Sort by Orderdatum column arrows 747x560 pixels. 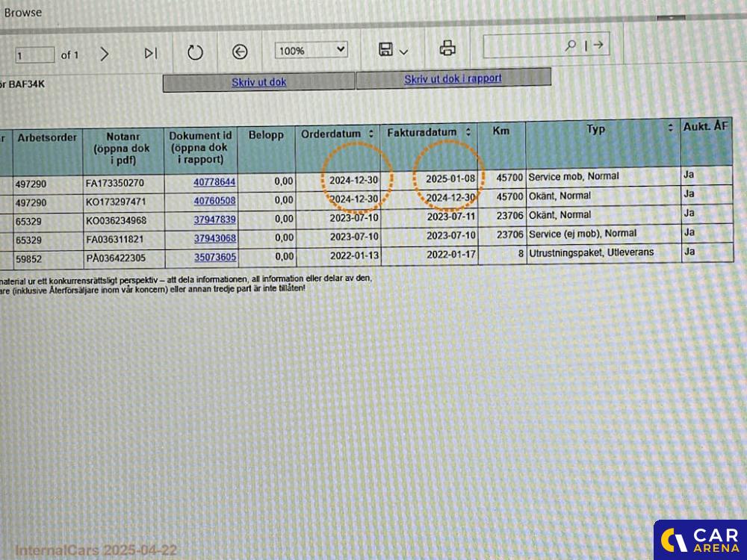coord(371,134)
